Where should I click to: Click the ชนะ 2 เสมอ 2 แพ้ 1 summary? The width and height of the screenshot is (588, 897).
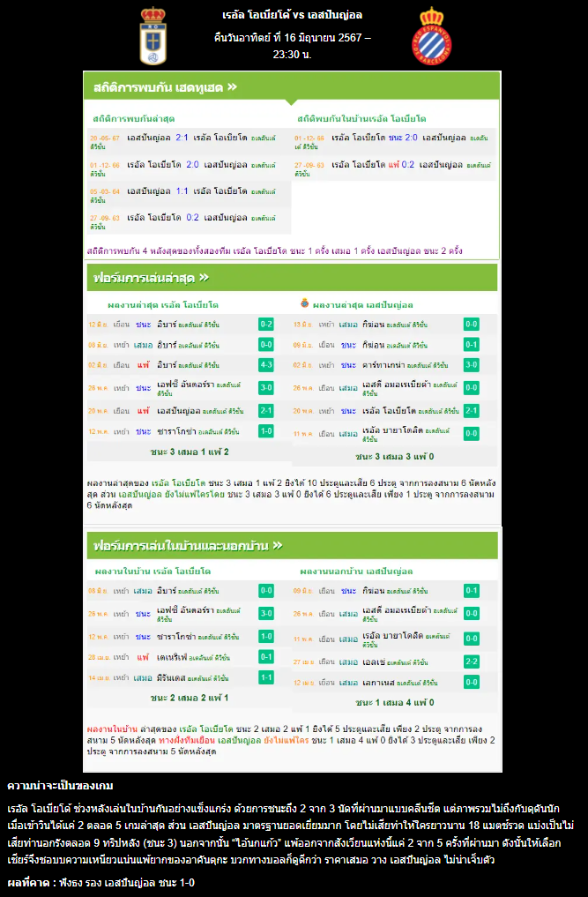tap(190, 698)
